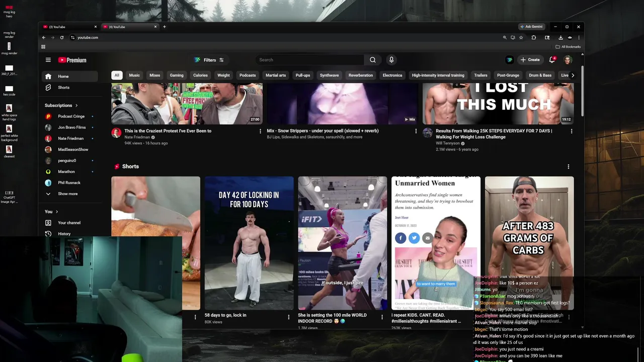Select the 'Podcasts' filter chip
The height and width of the screenshot is (362, 644).
pyautogui.click(x=248, y=75)
